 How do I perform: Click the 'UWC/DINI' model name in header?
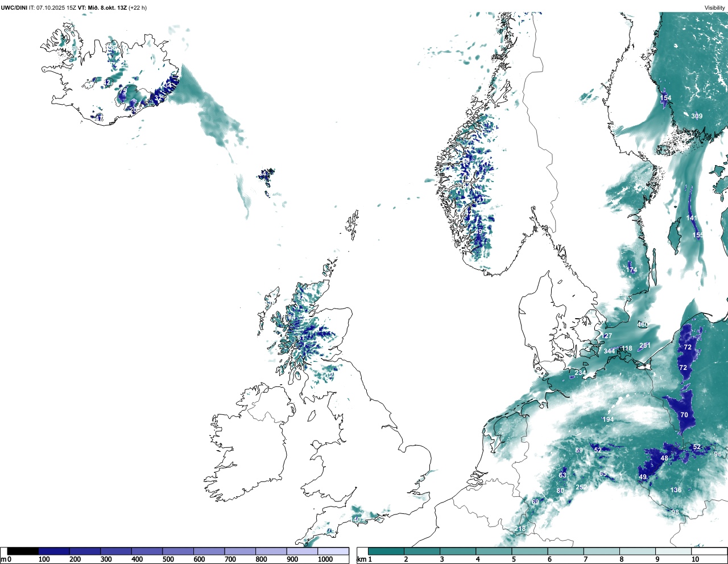14,8
